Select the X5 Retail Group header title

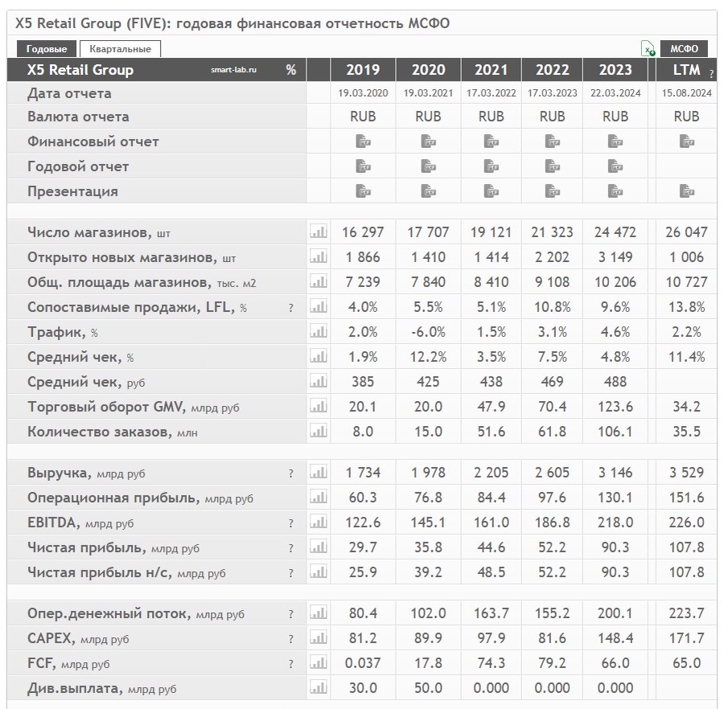click(80, 70)
